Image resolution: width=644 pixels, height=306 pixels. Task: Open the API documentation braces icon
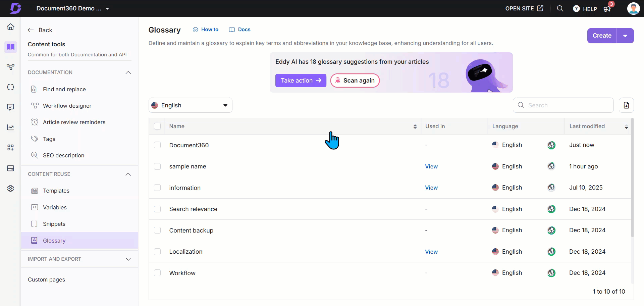pyautogui.click(x=10, y=87)
